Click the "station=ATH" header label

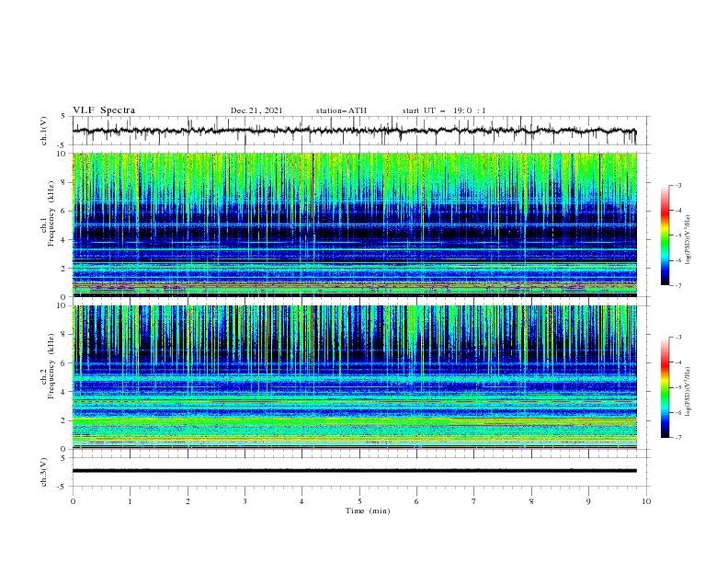pos(341,110)
